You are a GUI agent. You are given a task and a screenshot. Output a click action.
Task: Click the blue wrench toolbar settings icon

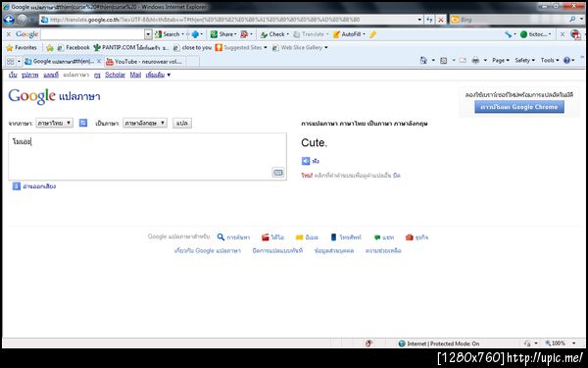coord(508,34)
